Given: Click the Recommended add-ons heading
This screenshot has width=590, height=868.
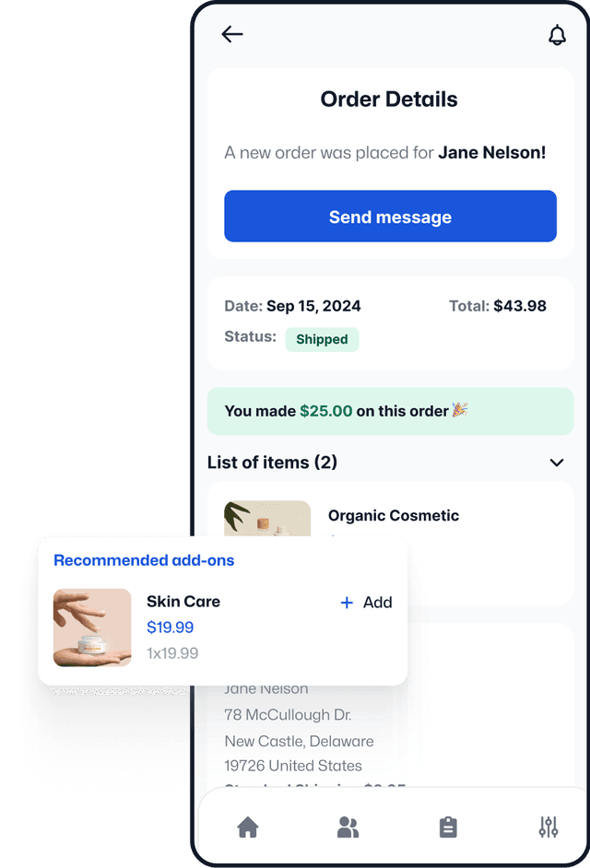Looking at the screenshot, I should pyautogui.click(x=144, y=560).
